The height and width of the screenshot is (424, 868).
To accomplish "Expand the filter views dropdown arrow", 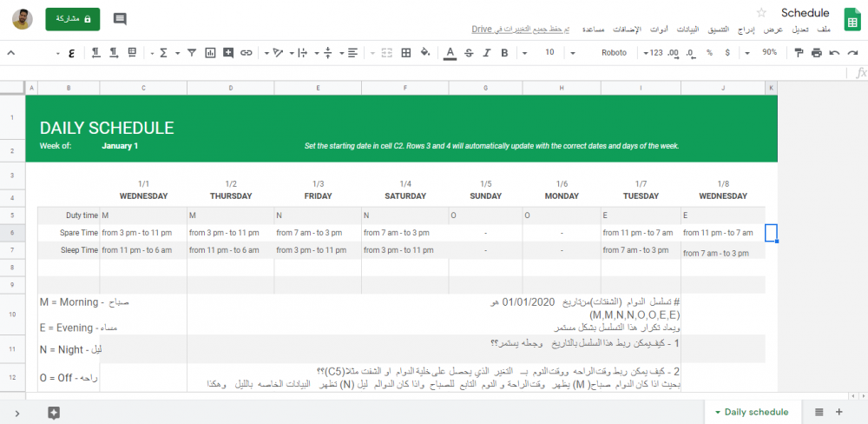I will click(178, 53).
